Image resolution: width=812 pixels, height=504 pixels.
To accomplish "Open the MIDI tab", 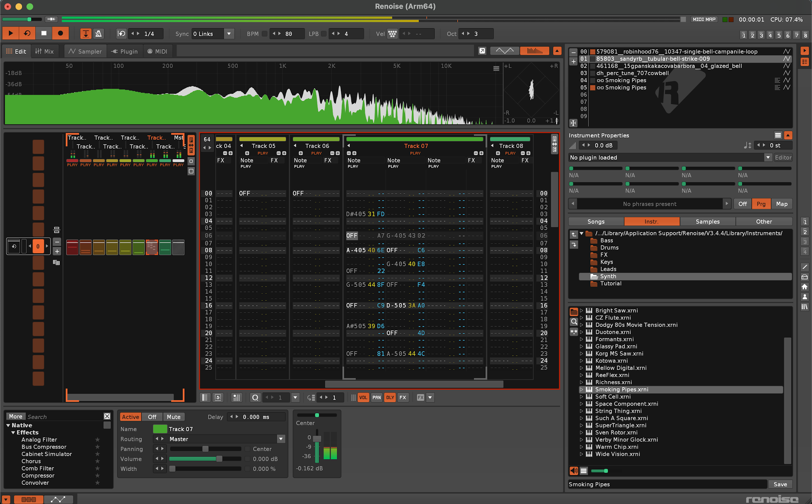I will [157, 51].
